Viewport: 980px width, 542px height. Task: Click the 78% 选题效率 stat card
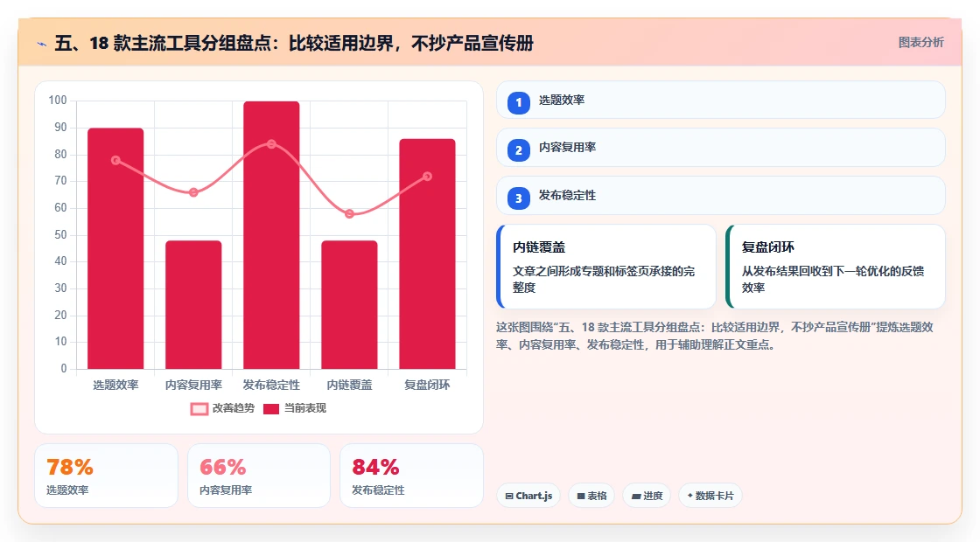(106, 476)
